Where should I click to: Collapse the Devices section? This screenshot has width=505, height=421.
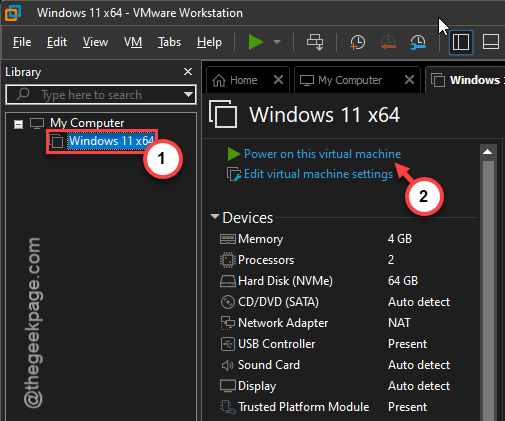(x=215, y=217)
